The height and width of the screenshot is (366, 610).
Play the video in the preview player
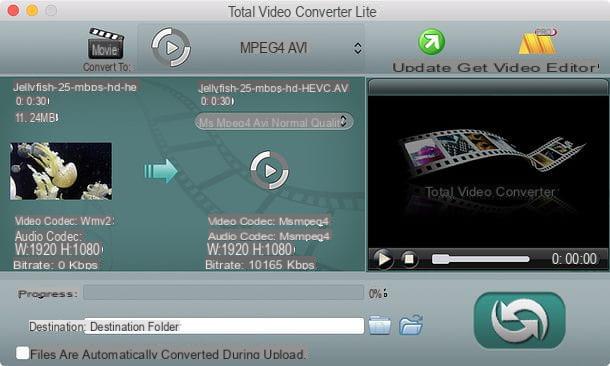(383, 259)
